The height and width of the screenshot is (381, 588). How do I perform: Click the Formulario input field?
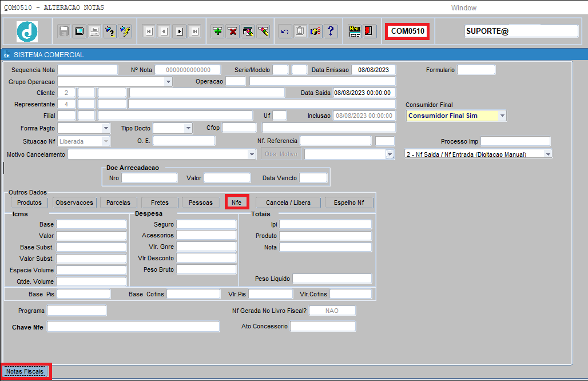point(476,70)
